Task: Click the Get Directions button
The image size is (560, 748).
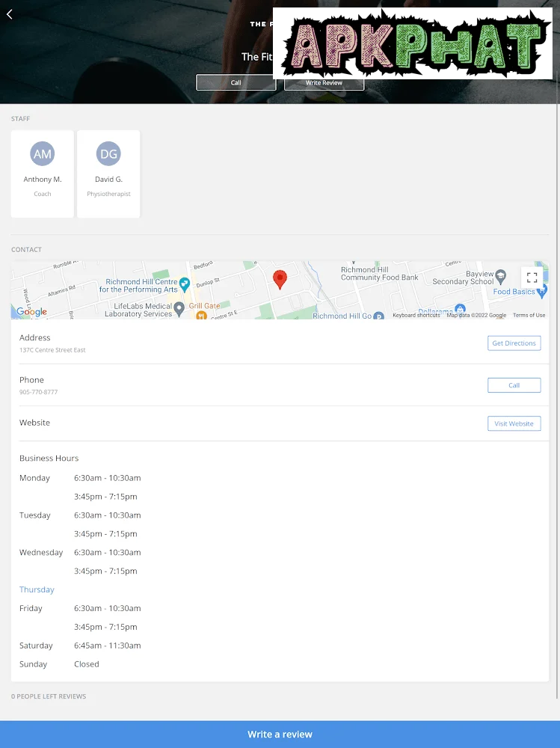Action: (514, 343)
